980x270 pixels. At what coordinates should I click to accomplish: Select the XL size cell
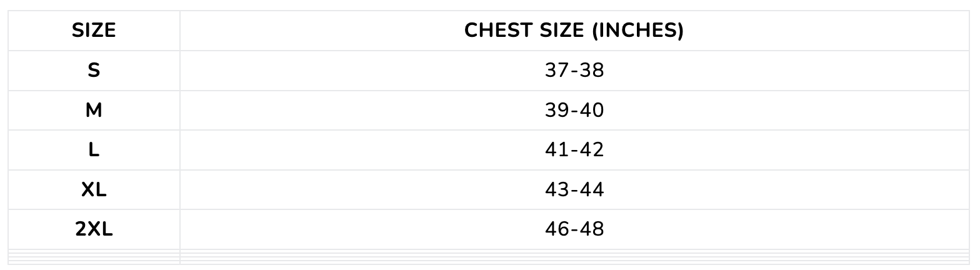(x=94, y=190)
